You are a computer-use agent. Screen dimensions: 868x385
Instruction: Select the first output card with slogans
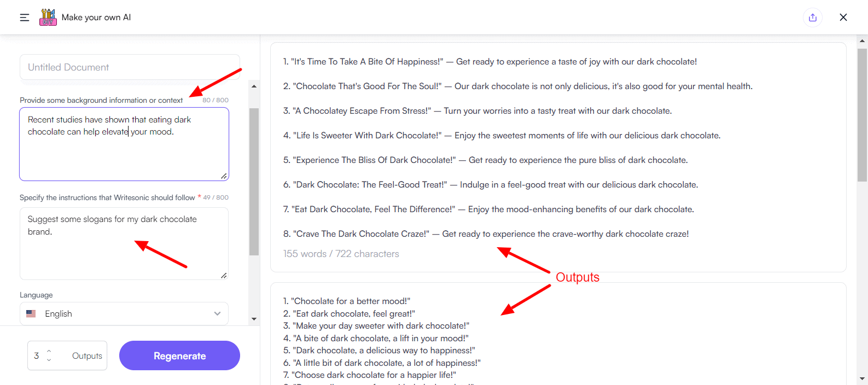pyautogui.click(x=558, y=157)
